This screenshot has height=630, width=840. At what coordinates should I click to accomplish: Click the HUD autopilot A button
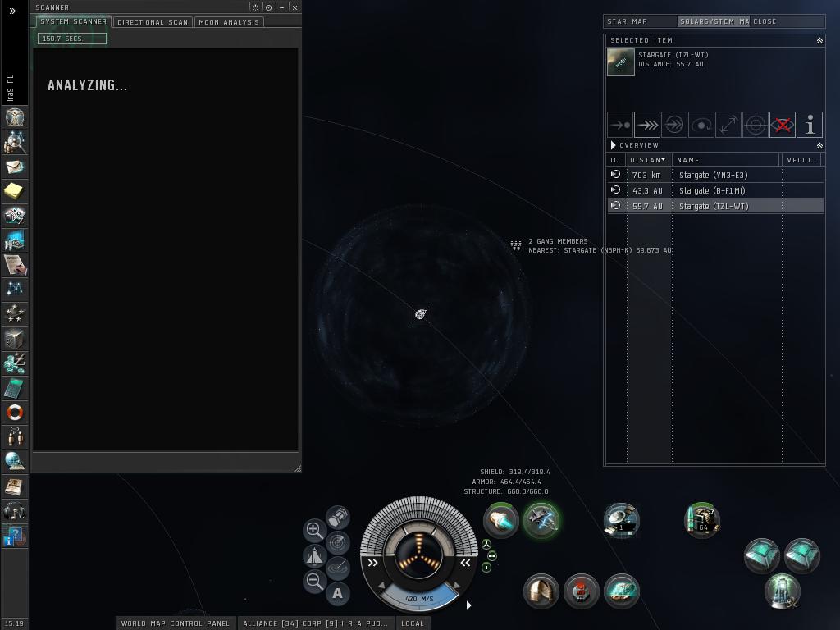(337, 594)
